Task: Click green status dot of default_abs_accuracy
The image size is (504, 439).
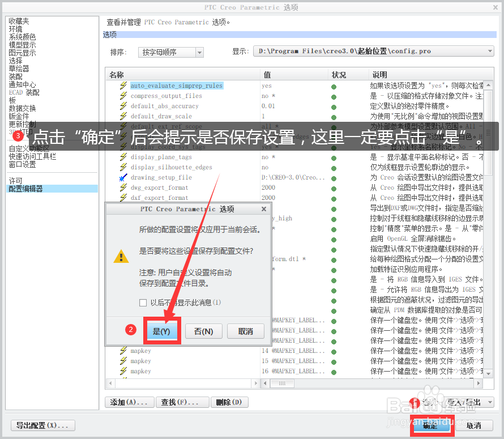Action: pos(334,107)
